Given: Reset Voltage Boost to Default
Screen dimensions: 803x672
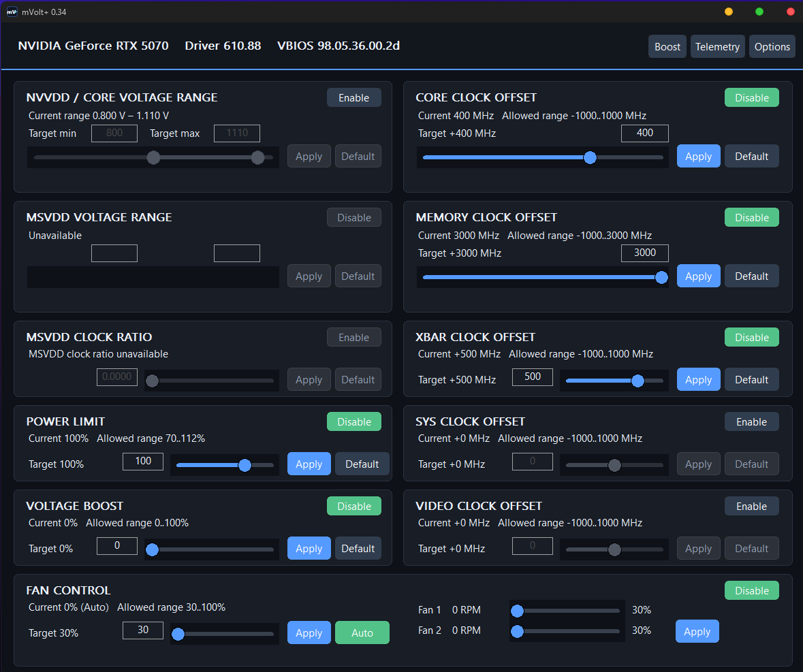Looking at the screenshot, I should pos(358,548).
